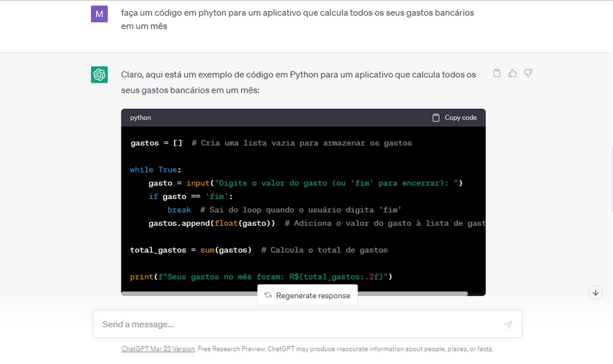This screenshot has width=613, height=364.
Task: Click the paper plane send icon
Action: coord(508,324)
